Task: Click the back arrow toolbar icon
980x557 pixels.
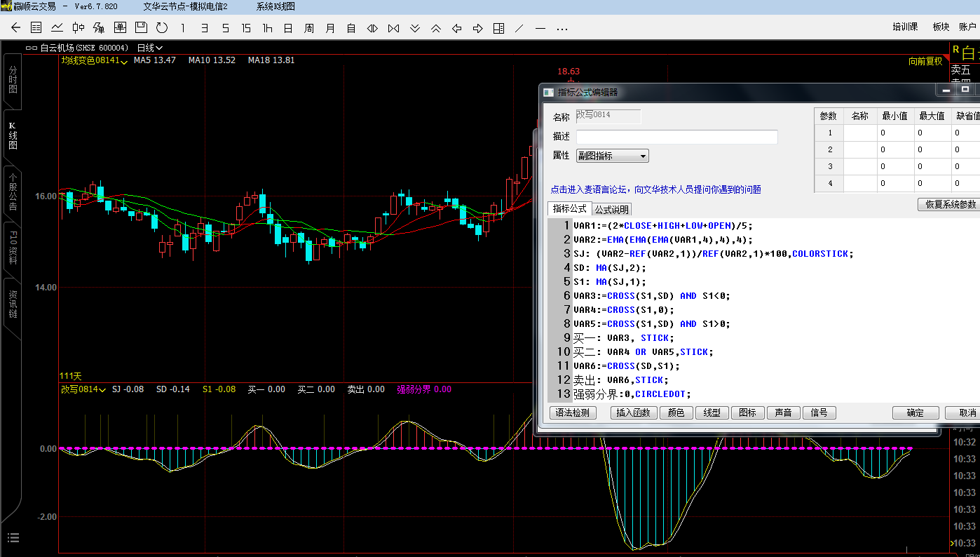Action: [x=16, y=28]
